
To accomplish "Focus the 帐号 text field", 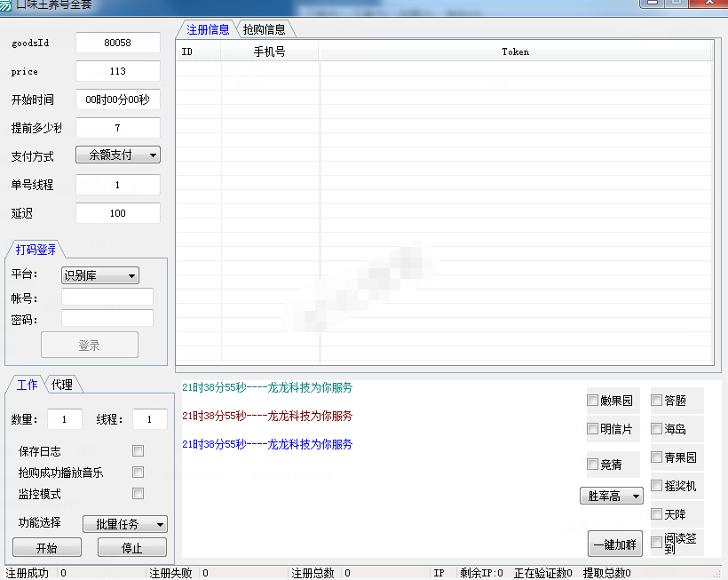I will pos(107,297).
